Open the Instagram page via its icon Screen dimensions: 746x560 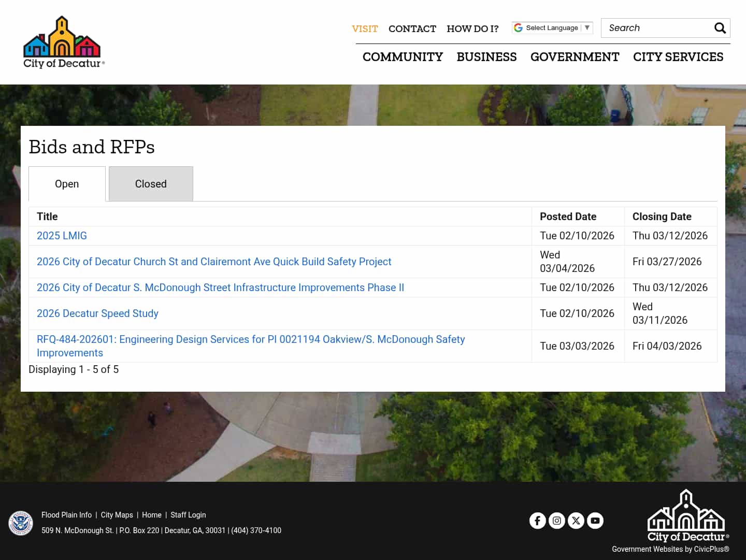click(557, 521)
